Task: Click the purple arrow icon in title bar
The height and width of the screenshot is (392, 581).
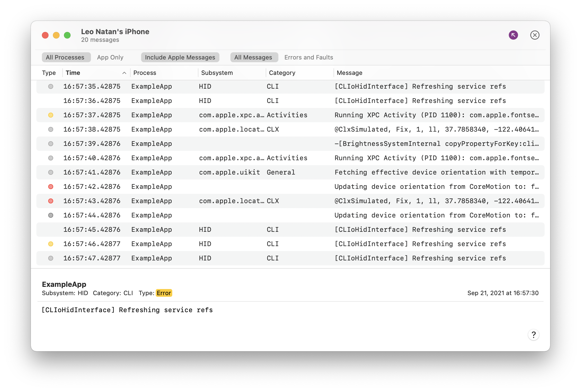Action: (513, 35)
